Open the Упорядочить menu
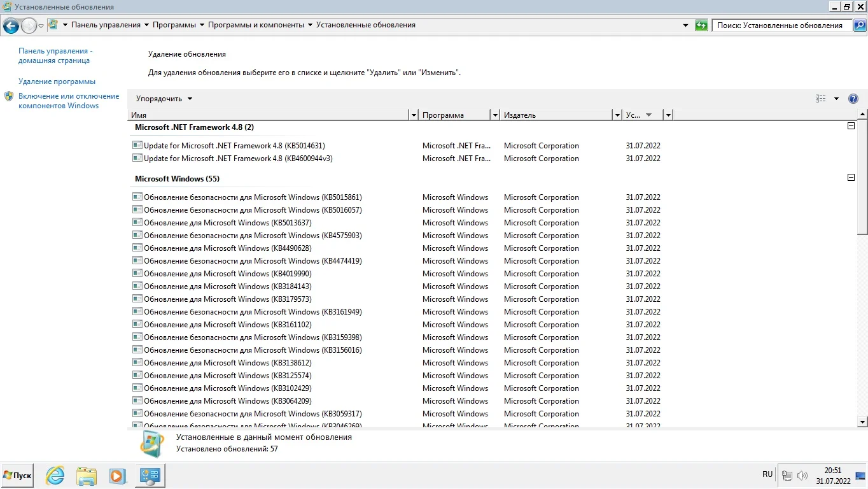The width and height of the screenshot is (868, 489). [x=164, y=99]
